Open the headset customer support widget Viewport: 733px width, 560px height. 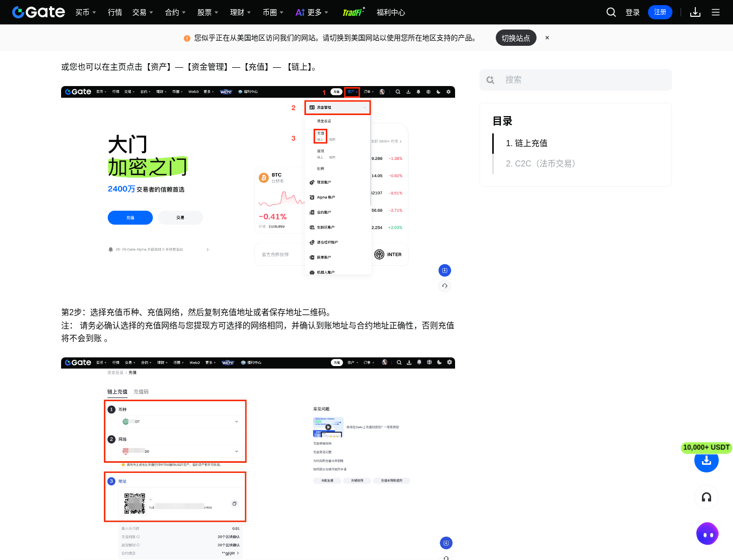coord(707,497)
